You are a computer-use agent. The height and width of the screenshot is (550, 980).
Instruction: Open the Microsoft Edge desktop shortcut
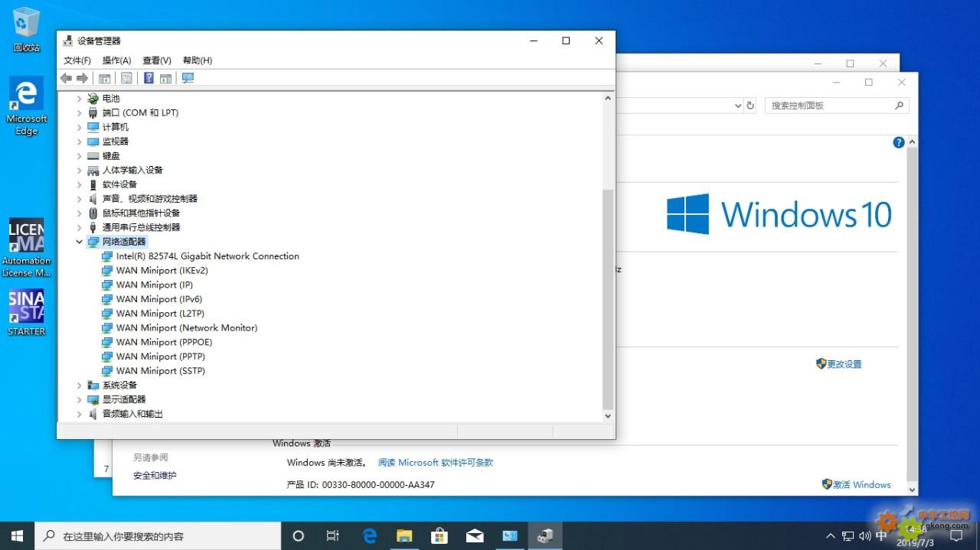tap(26, 106)
